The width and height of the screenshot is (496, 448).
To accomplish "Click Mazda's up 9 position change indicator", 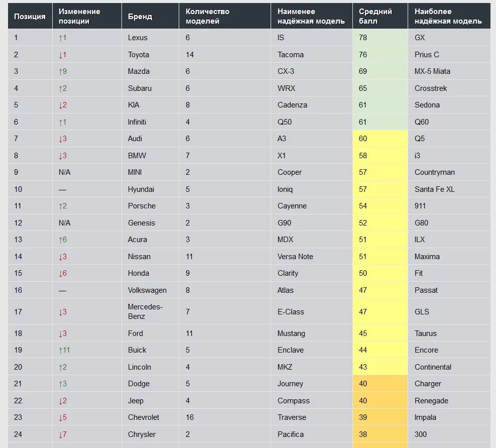I will pos(63,71).
